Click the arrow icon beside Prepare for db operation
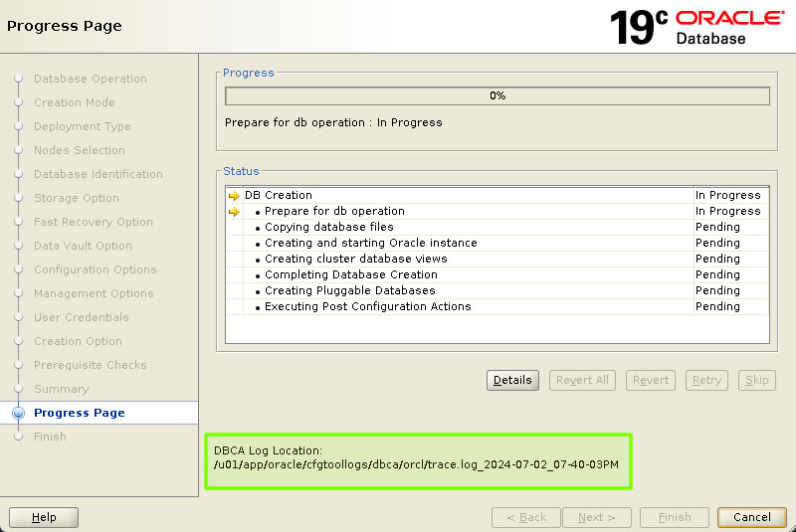 click(234, 212)
